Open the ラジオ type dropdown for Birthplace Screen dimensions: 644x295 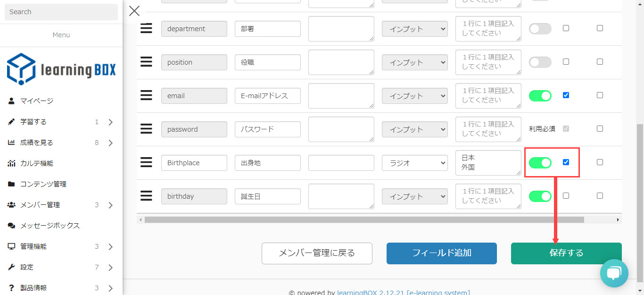pyautogui.click(x=414, y=163)
